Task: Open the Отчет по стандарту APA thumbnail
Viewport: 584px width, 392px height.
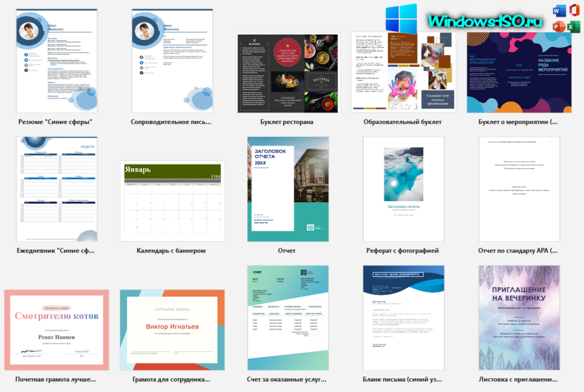Action: [519, 189]
